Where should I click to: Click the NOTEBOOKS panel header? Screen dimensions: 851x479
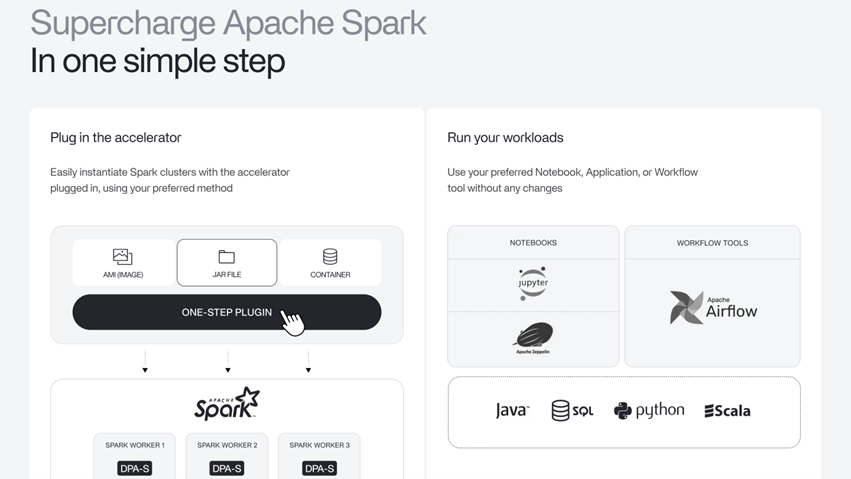(533, 243)
